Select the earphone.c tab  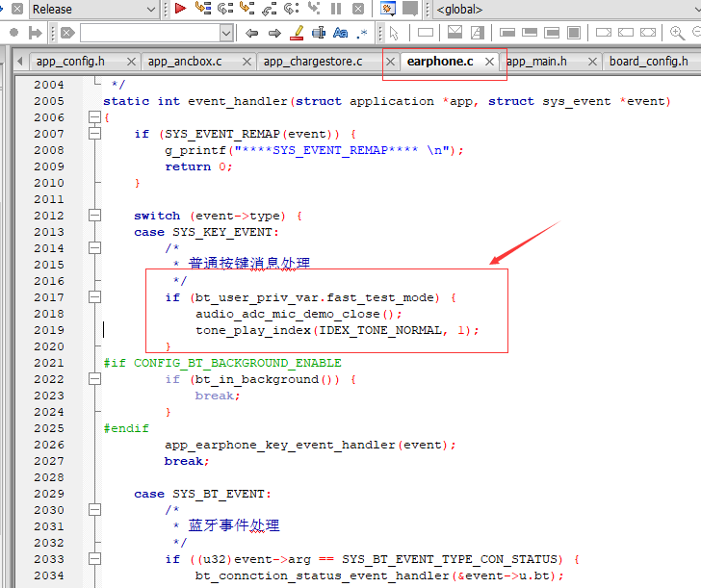click(x=440, y=62)
